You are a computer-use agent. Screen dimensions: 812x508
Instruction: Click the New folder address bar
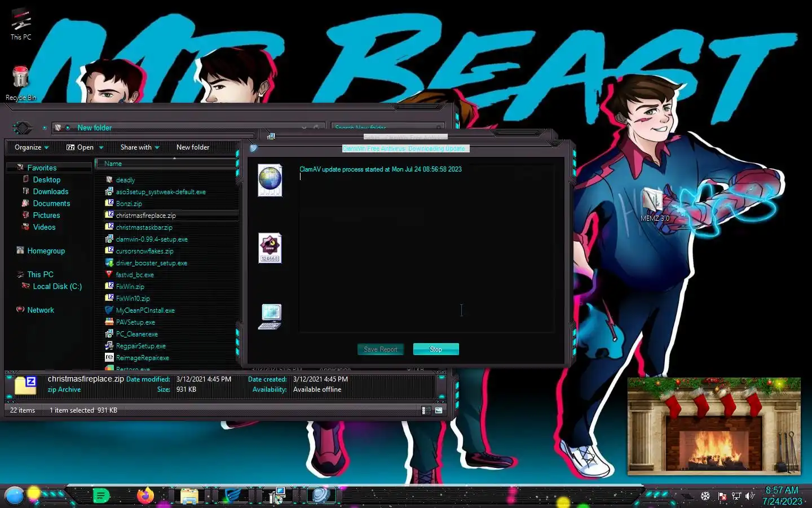(x=189, y=128)
